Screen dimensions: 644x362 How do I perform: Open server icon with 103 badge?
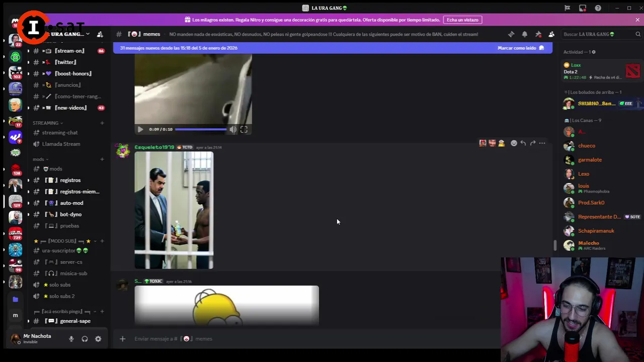point(15,72)
